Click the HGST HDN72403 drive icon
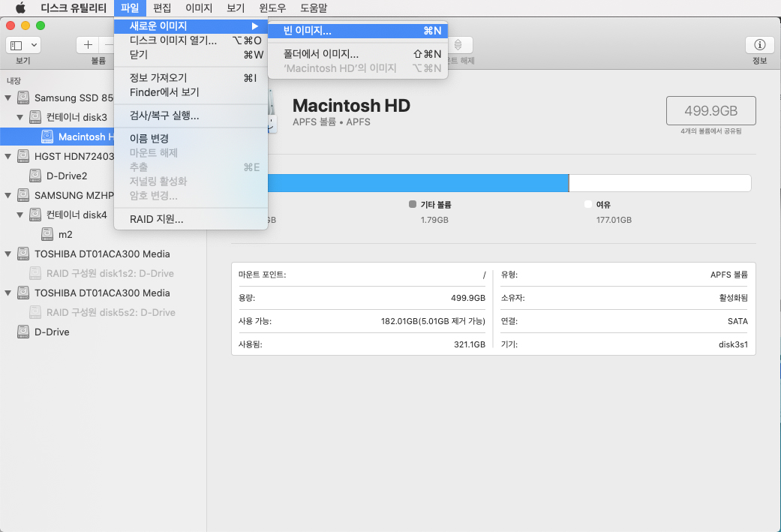The height and width of the screenshot is (532, 781). (x=23, y=156)
